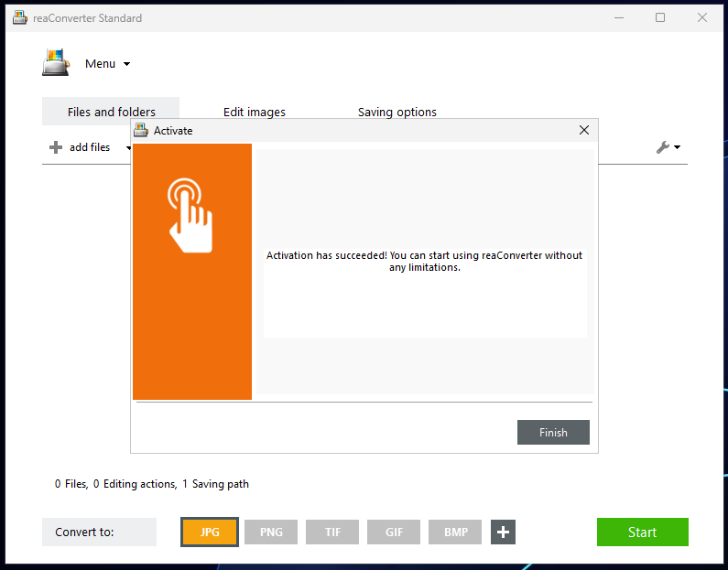
Task: Click the reaConverter logo icon beside Menu
Action: click(x=56, y=62)
